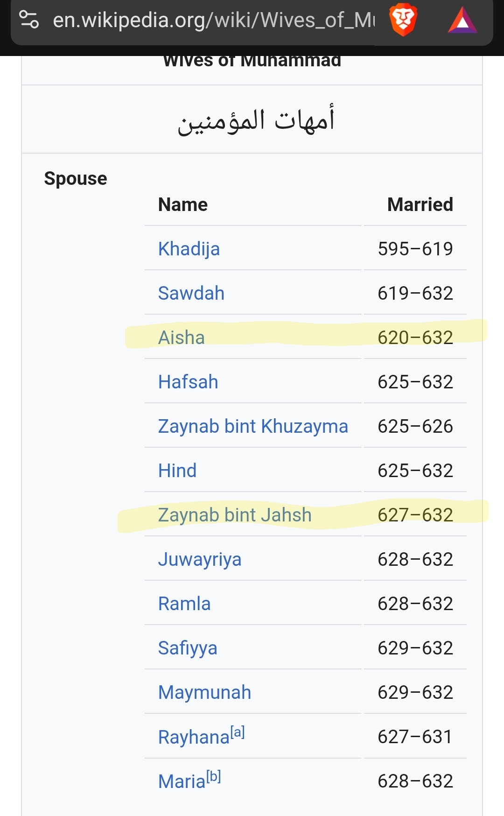Tap the site settings icon in address bar
The width and height of the screenshot is (504, 816).
click(x=29, y=20)
